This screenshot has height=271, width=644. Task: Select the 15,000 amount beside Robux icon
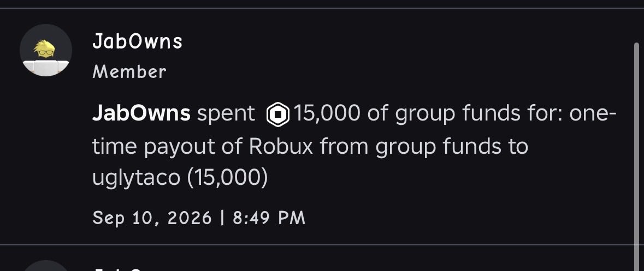(327, 113)
